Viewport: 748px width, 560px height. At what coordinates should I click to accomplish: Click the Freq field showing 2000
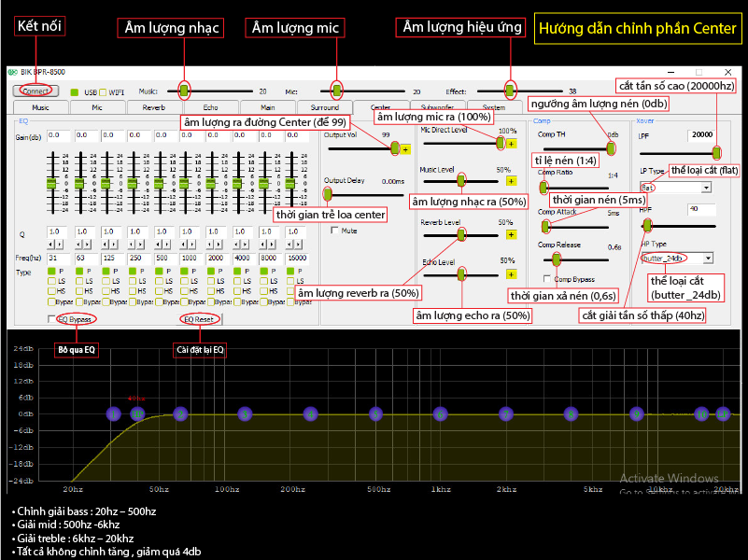tap(217, 259)
